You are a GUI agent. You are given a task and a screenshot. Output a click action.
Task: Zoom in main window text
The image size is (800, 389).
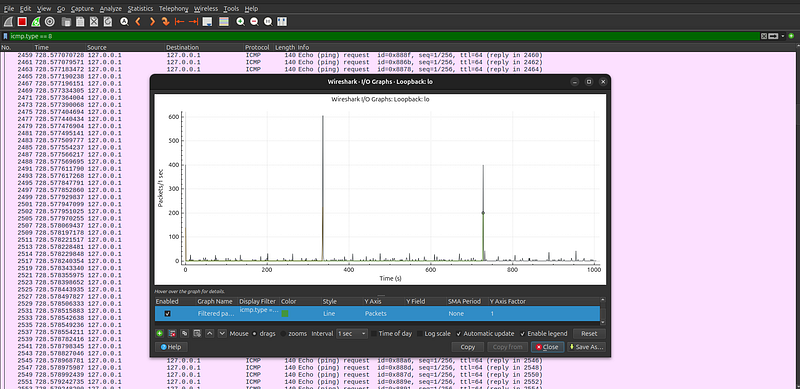click(240, 21)
